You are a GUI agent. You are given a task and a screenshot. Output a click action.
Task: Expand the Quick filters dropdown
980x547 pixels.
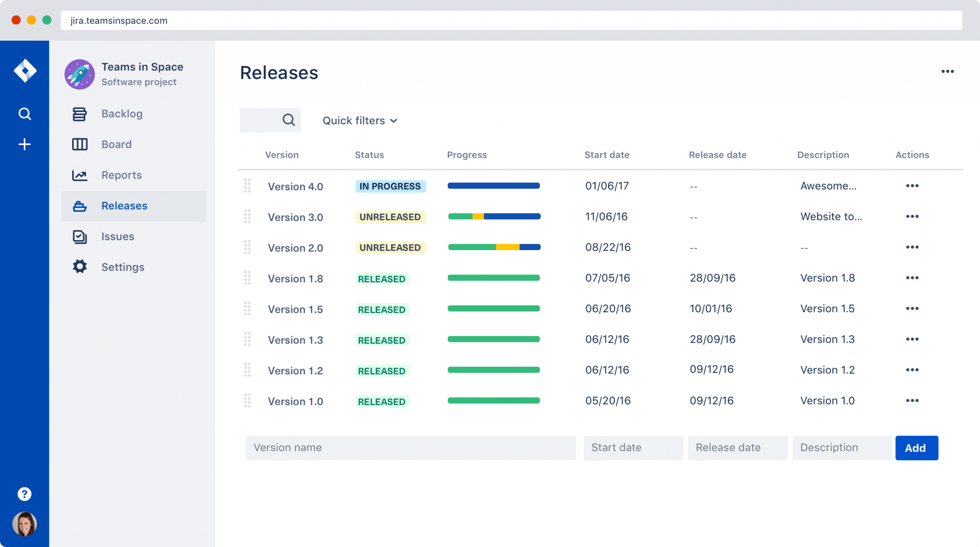(359, 120)
